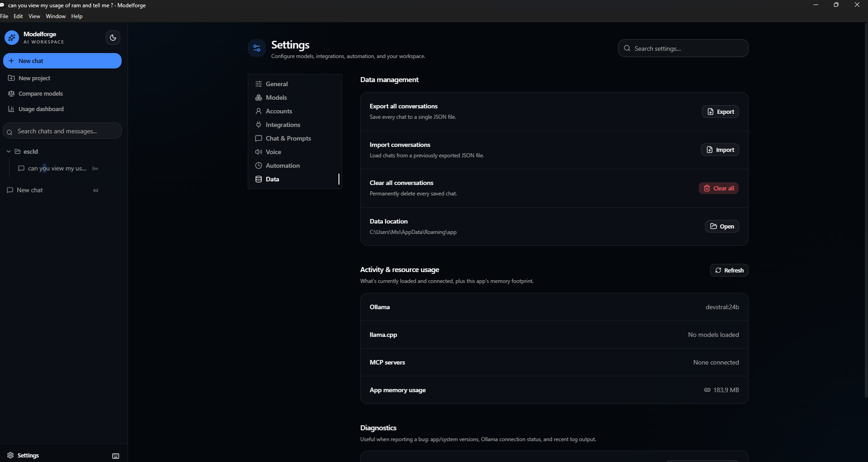Click the magnifier icon in Search settings
868x462 pixels.
pos(627,48)
